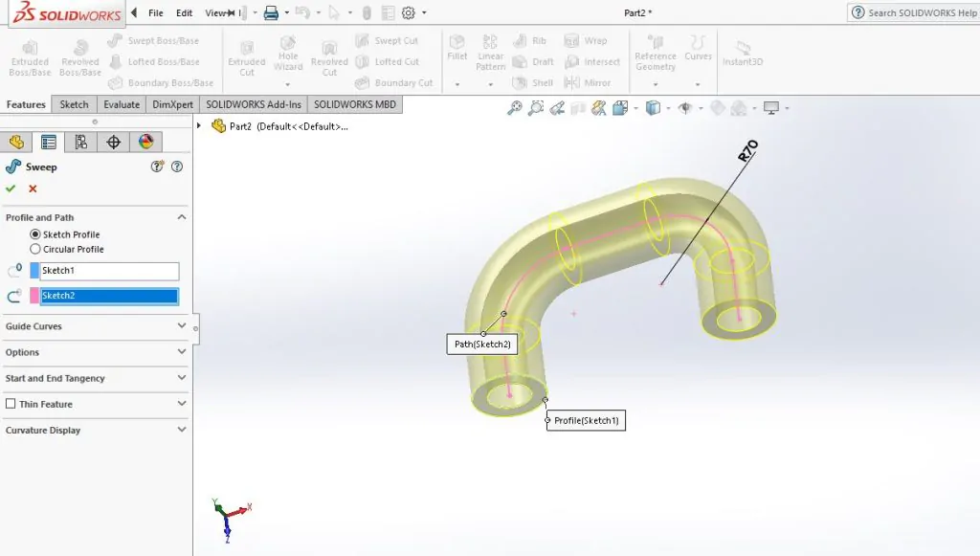The height and width of the screenshot is (556, 980).
Task: Expand the Guide Curves section
Action: point(181,326)
